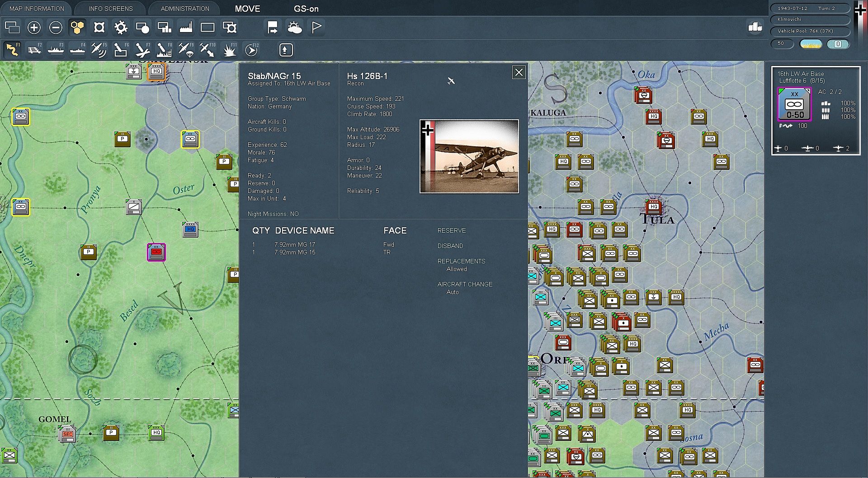Click the zoom out minus icon
Screen dimensions: 868x478
(x=56, y=28)
